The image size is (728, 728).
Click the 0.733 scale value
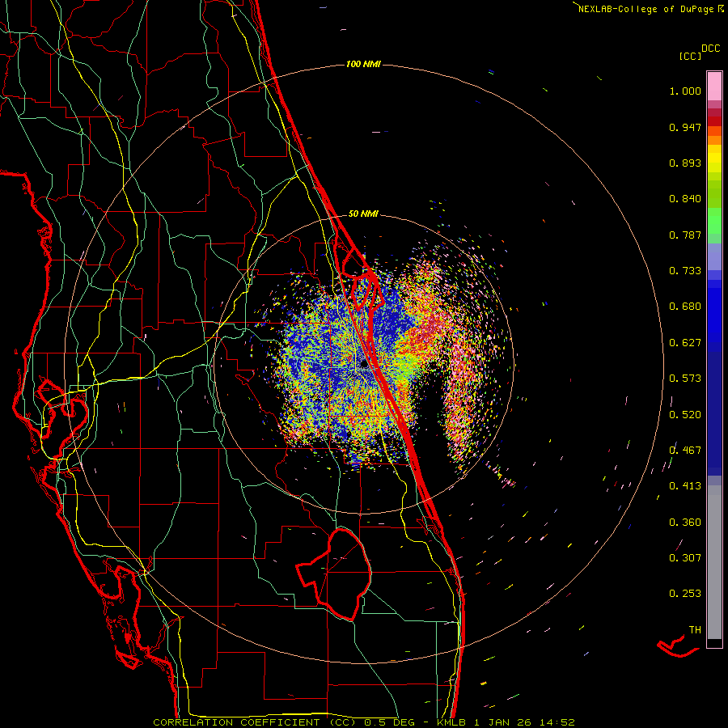[x=685, y=271]
